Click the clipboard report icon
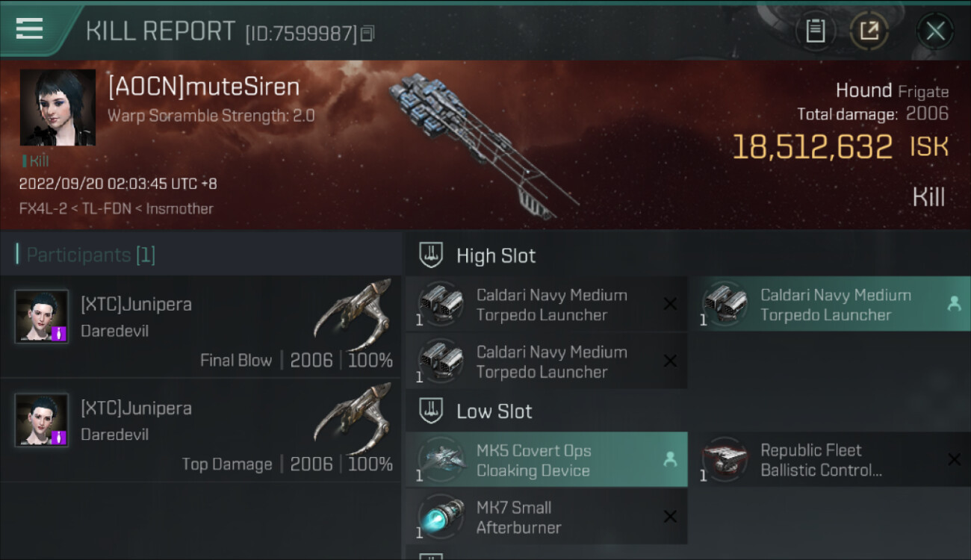The height and width of the screenshot is (560, 971). click(x=815, y=31)
